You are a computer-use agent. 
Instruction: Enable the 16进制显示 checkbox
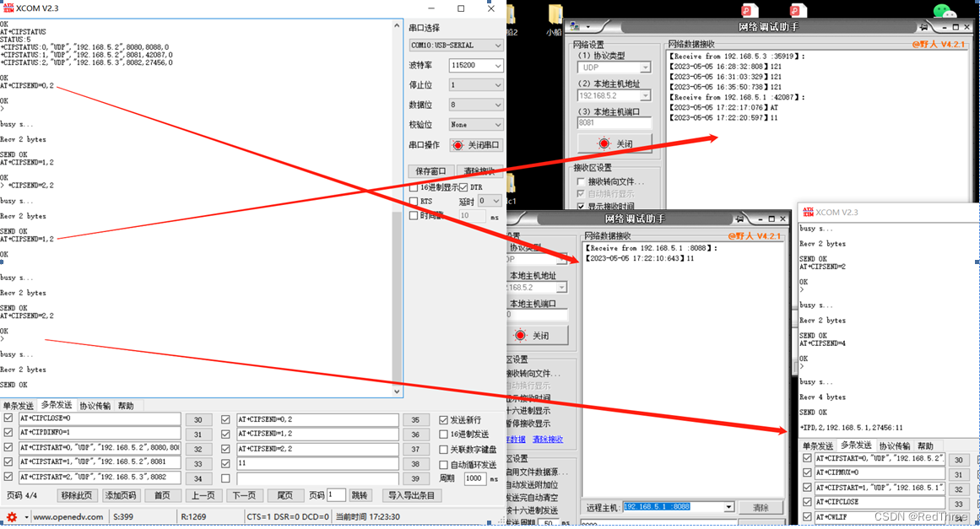pos(413,187)
